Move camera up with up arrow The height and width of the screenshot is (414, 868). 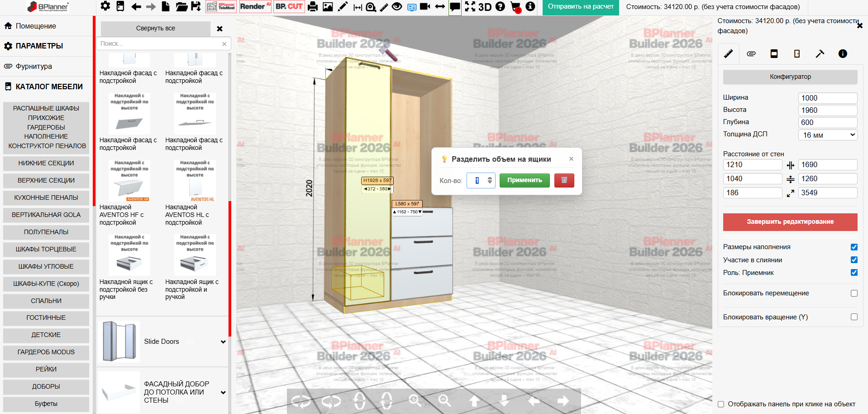[x=474, y=401]
